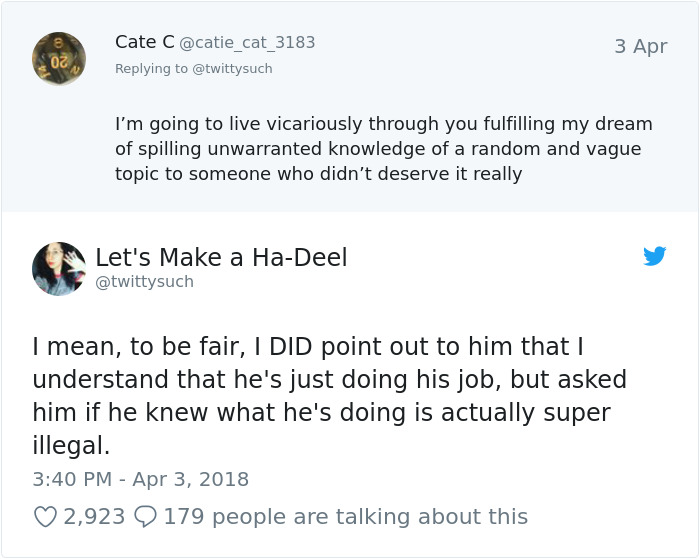The image size is (700, 559).
Task: Click the speech bubble reply icon
Action: (145, 517)
